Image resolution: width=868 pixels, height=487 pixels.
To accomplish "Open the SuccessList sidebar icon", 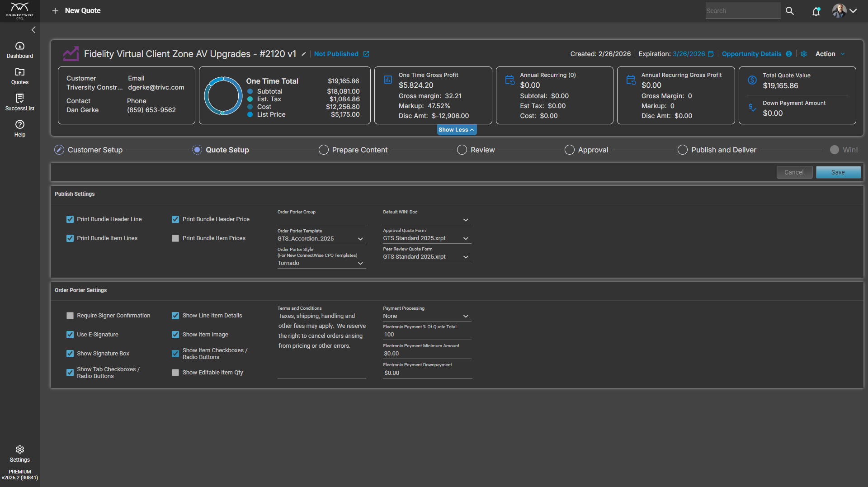I will (20, 102).
